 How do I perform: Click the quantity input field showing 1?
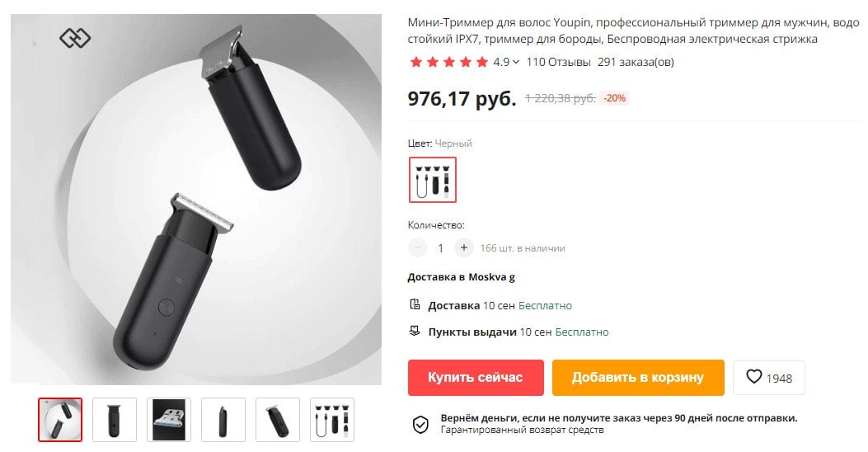click(441, 248)
